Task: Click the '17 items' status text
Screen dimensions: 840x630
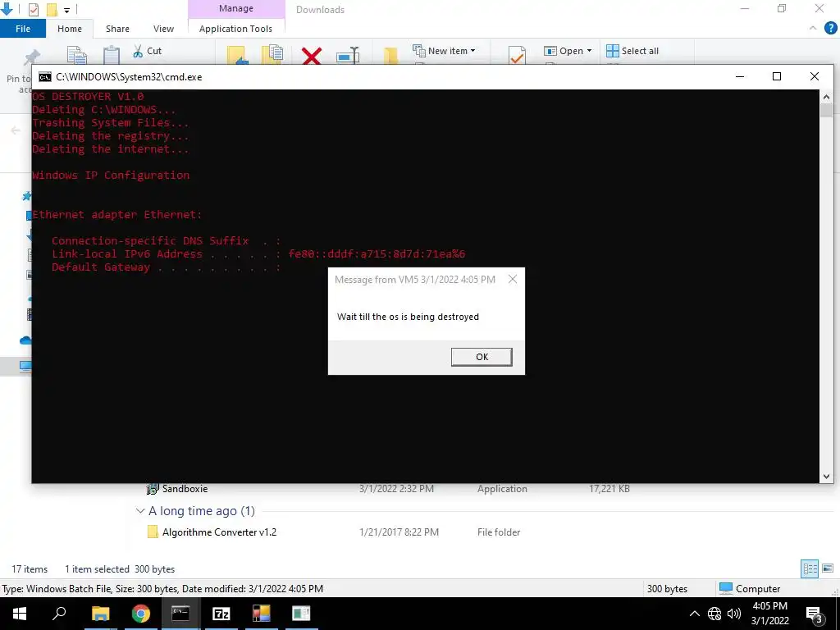Action: click(x=30, y=569)
